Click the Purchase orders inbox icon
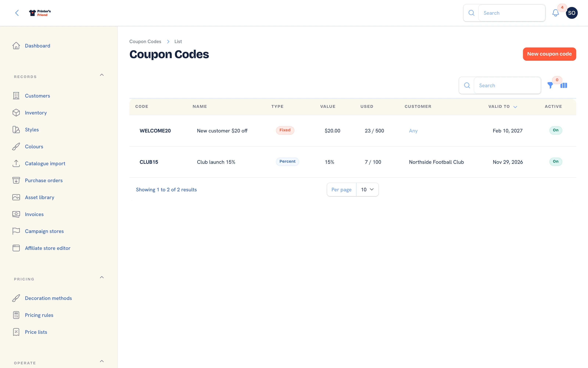 pyautogui.click(x=16, y=180)
